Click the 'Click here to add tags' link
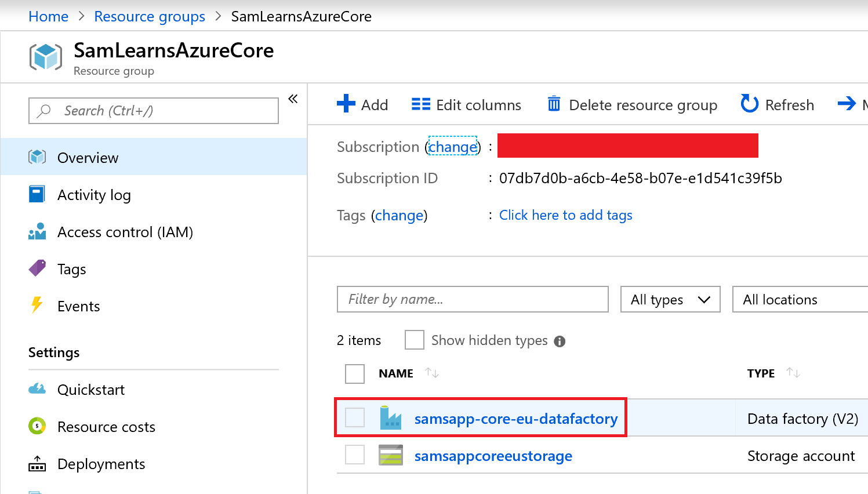The height and width of the screenshot is (494, 868). point(565,215)
